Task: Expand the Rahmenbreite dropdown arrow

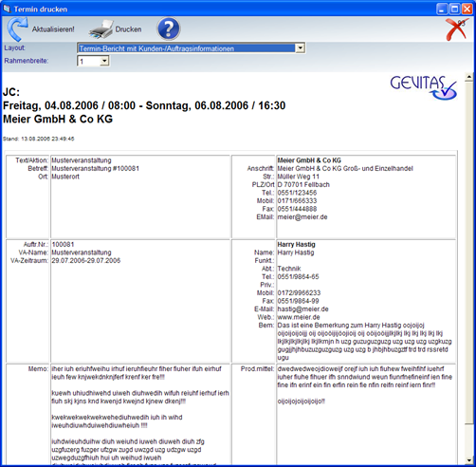Action: [104, 61]
